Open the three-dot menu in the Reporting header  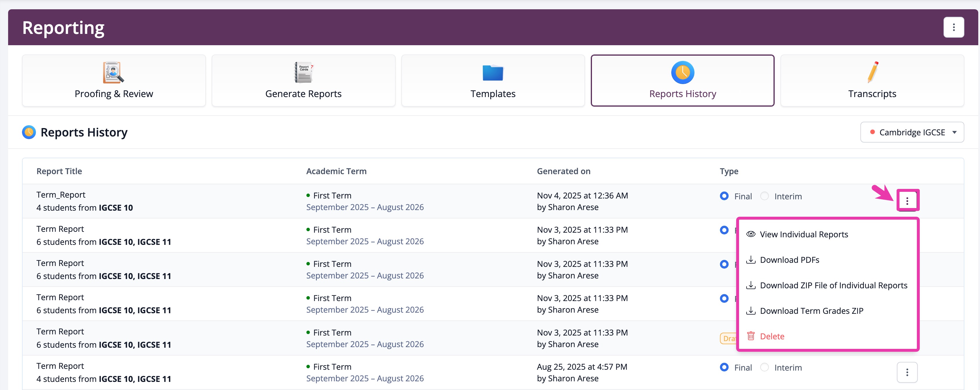click(954, 27)
